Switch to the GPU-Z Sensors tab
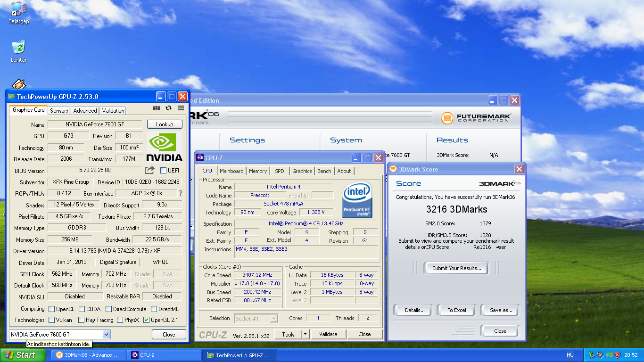This screenshot has height=362, width=644. pyautogui.click(x=59, y=110)
